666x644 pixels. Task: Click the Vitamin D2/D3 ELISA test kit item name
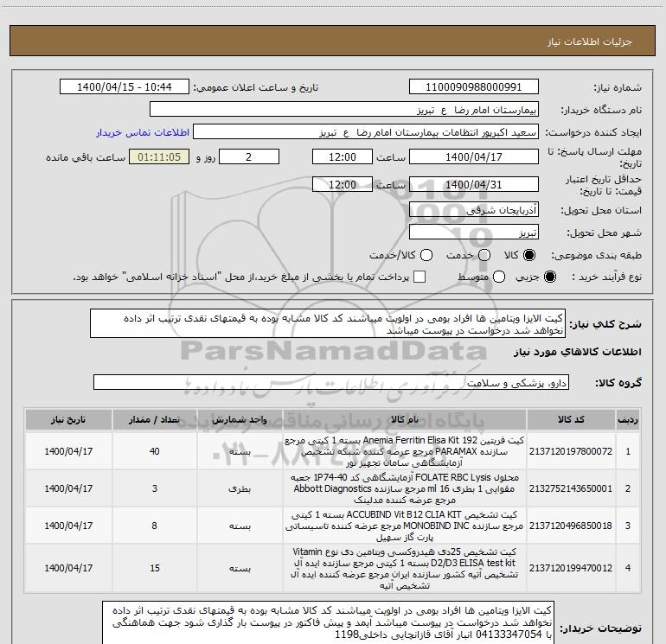[x=405, y=568]
